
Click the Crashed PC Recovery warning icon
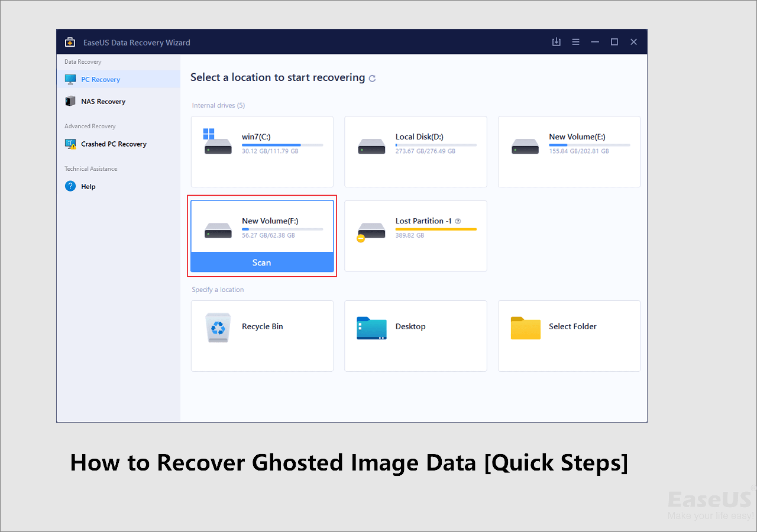pos(70,144)
